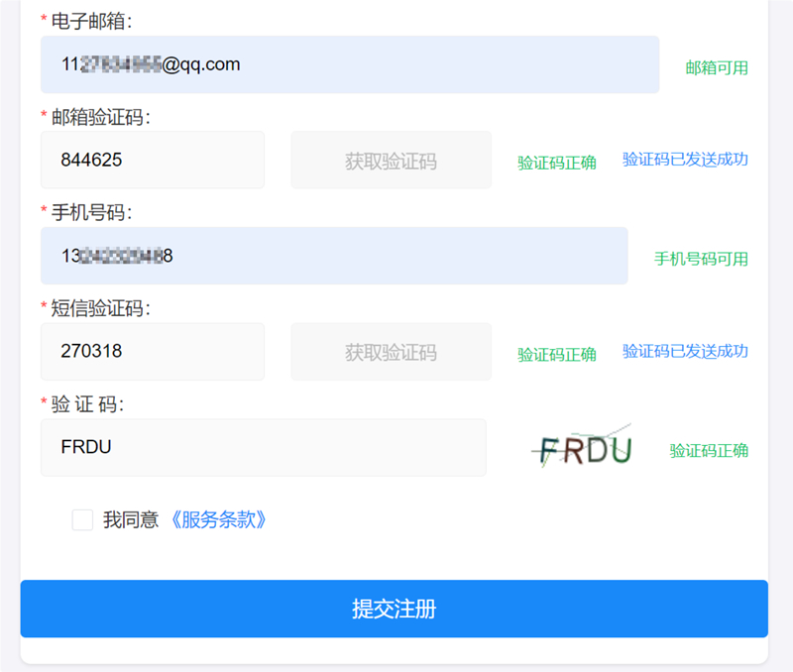
Task: Click the 验 证 码 captcha label
Action: pyautogui.click(x=87, y=404)
